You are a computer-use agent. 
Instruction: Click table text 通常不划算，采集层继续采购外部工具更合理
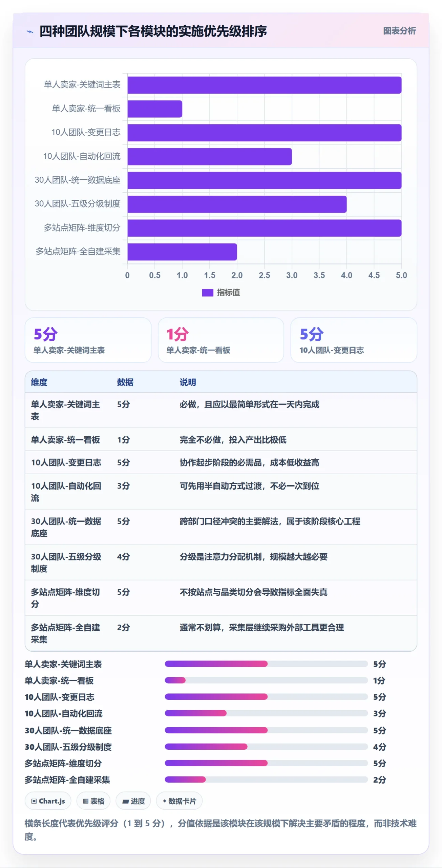tap(262, 628)
